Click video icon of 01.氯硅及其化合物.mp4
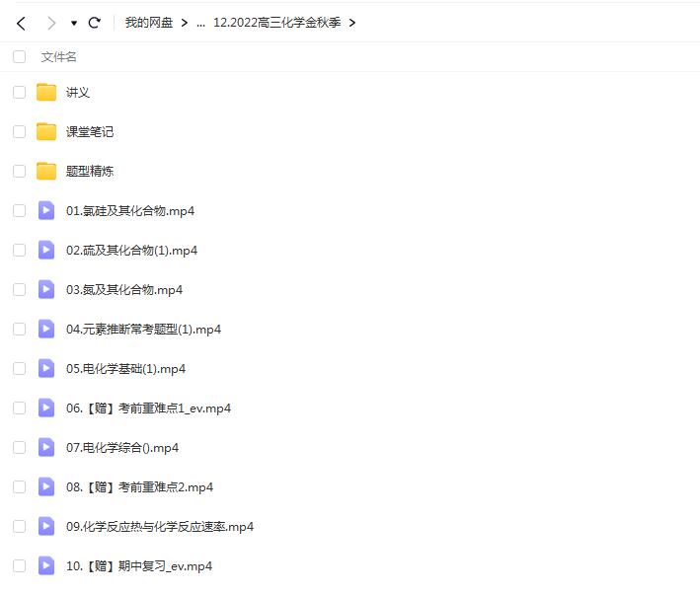Image resolution: width=700 pixels, height=594 pixels. pos(46,210)
